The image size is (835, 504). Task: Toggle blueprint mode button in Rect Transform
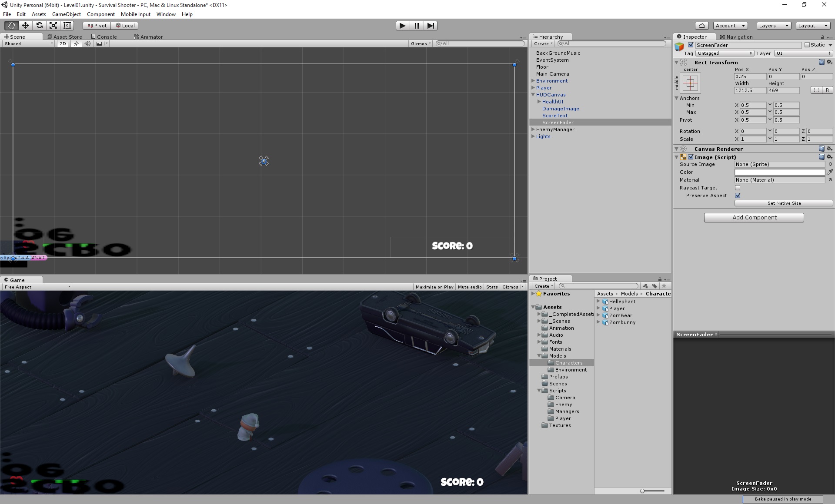(816, 90)
